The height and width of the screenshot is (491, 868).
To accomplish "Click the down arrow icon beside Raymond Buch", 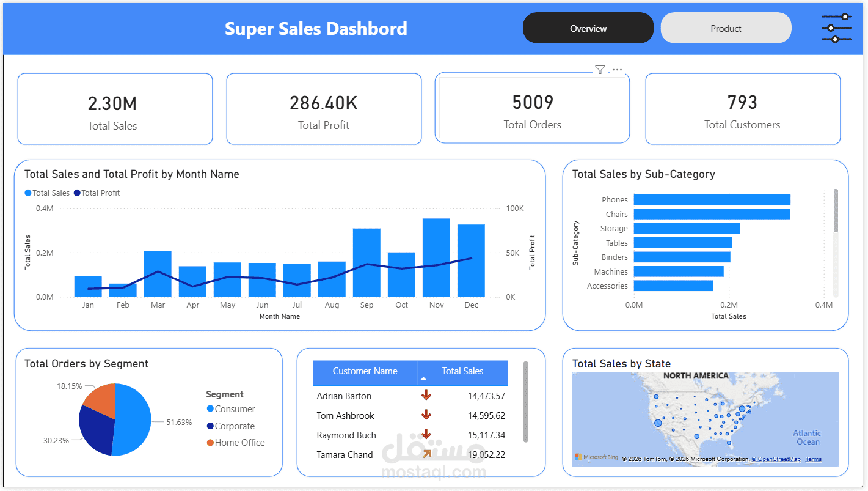I will [426, 435].
